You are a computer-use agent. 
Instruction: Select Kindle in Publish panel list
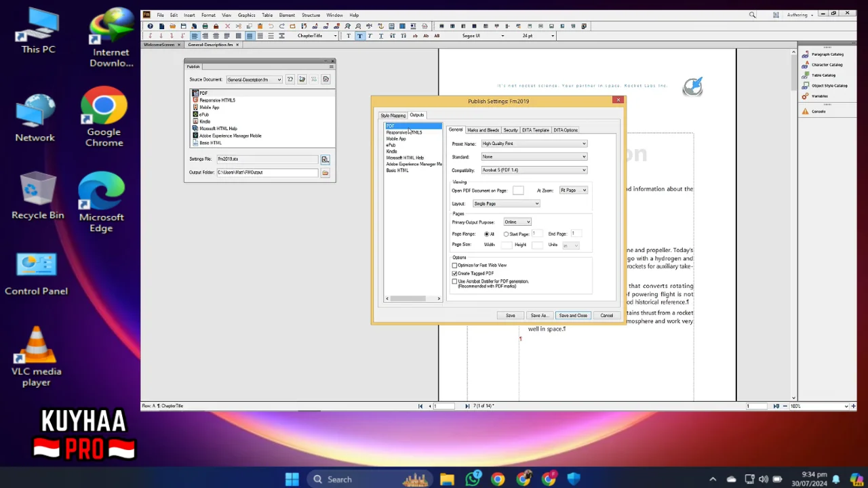click(x=205, y=121)
